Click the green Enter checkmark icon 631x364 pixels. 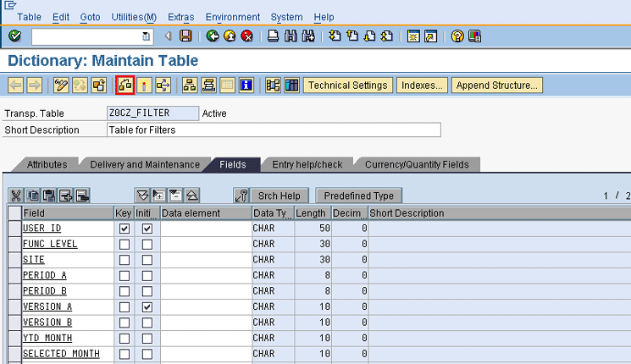coord(14,36)
